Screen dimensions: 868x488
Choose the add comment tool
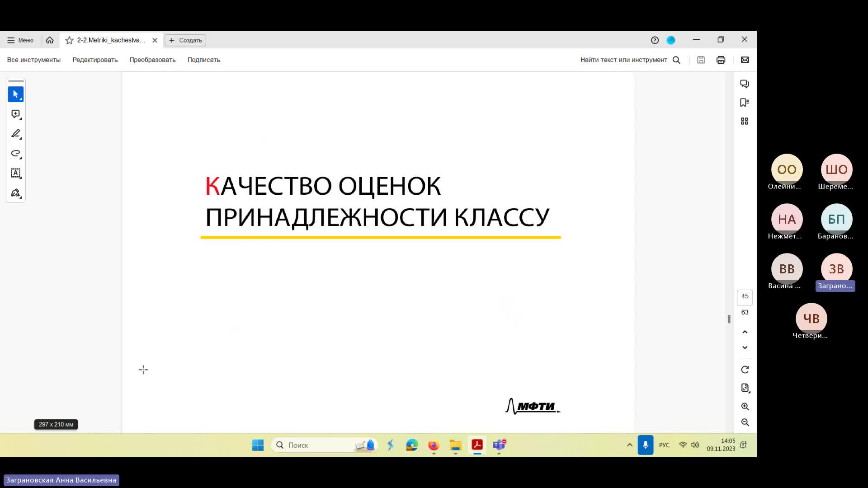coord(16,114)
